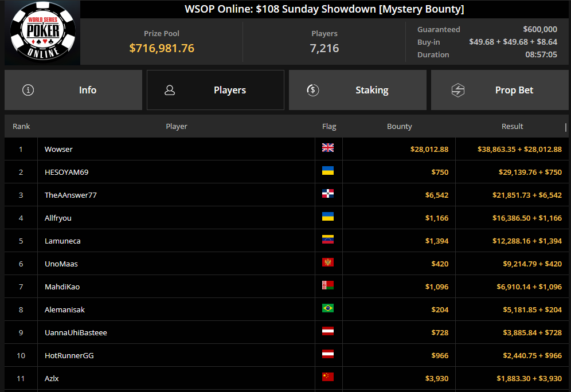Sort by the Rank column header

pyautogui.click(x=21, y=126)
